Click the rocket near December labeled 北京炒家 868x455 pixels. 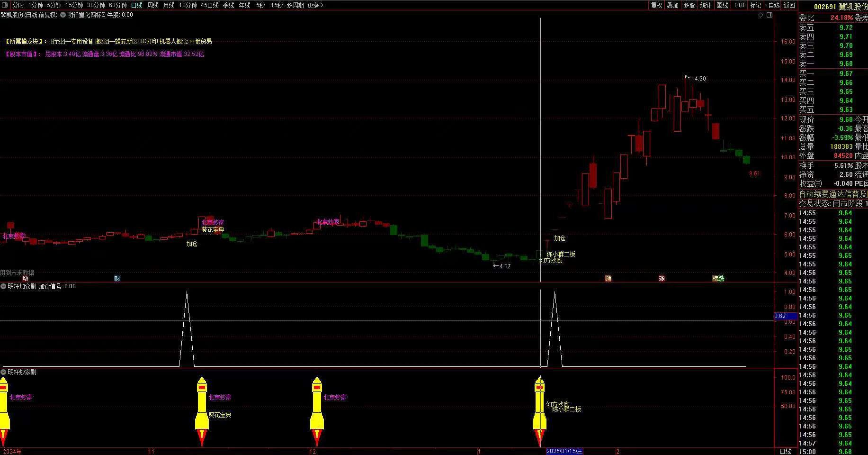pos(317,411)
